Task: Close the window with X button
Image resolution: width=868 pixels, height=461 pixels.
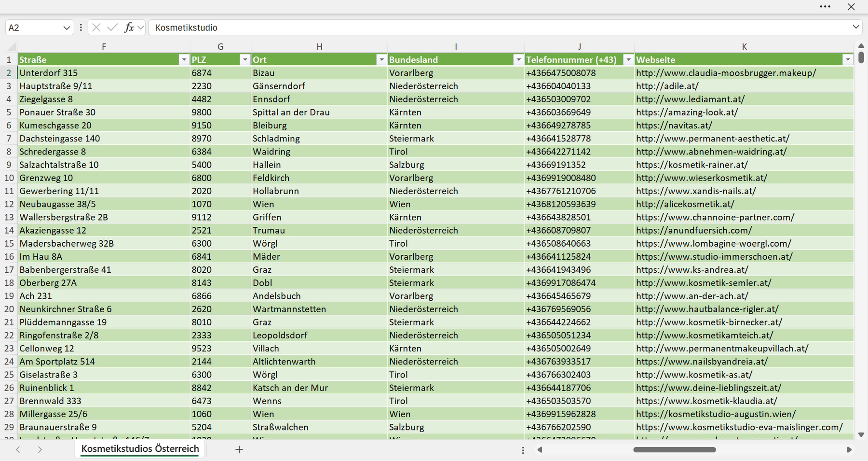Action: [x=851, y=7]
